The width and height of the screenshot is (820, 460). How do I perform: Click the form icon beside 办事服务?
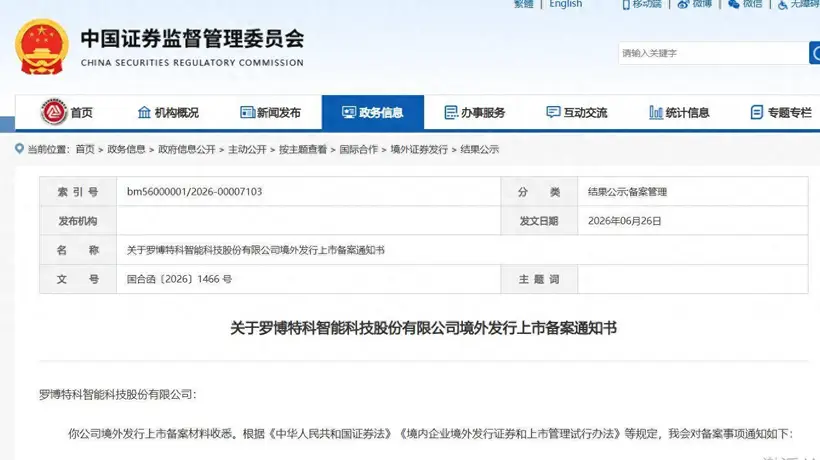tap(450, 112)
